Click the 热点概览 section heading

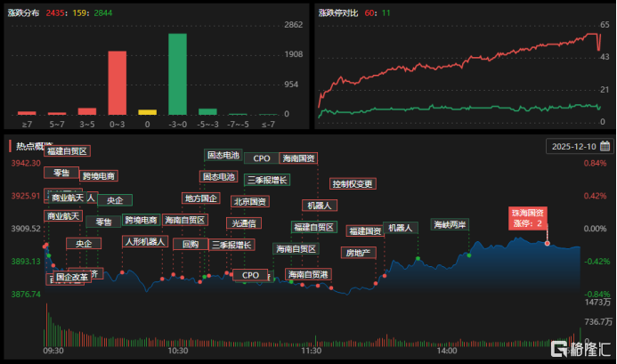[34, 145]
